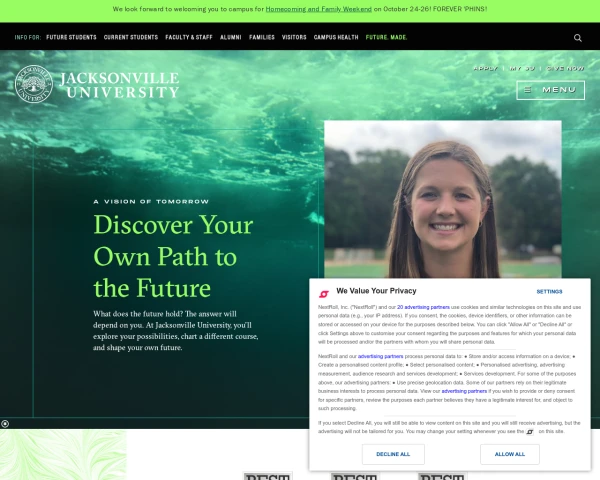Viewport: 600px width, 480px height.
Task: Click 'A Vision of Tomorrow' text
Action: tap(151, 201)
